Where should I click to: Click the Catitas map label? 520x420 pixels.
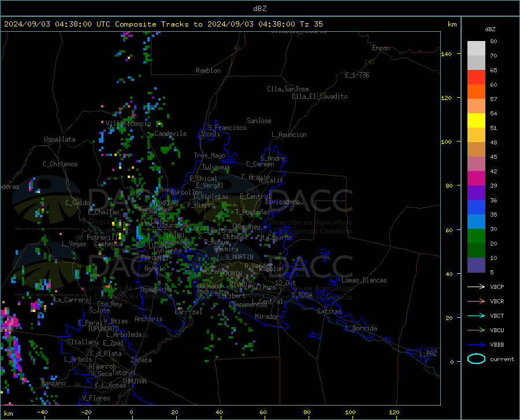tap(329, 311)
